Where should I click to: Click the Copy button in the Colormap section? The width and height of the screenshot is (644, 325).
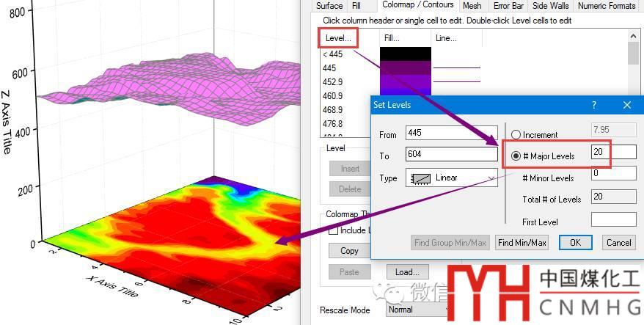[349, 251]
